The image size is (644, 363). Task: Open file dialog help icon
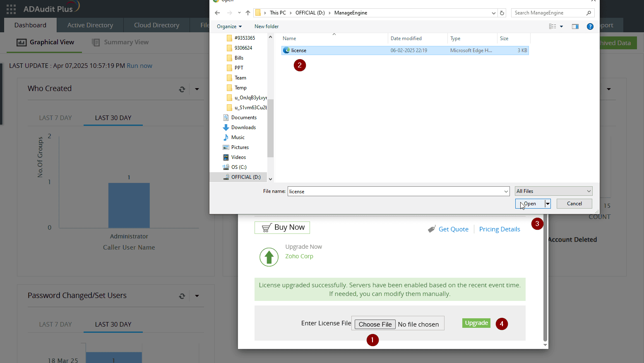590,26
